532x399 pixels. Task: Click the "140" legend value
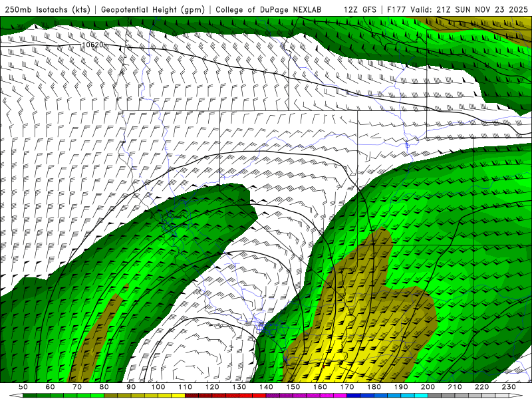click(x=266, y=387)
